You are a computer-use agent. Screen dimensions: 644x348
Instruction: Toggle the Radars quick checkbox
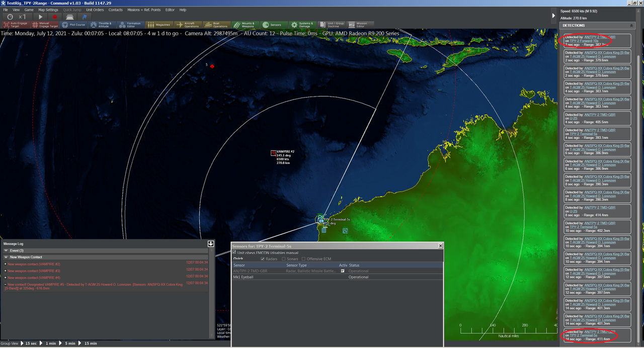263,259
